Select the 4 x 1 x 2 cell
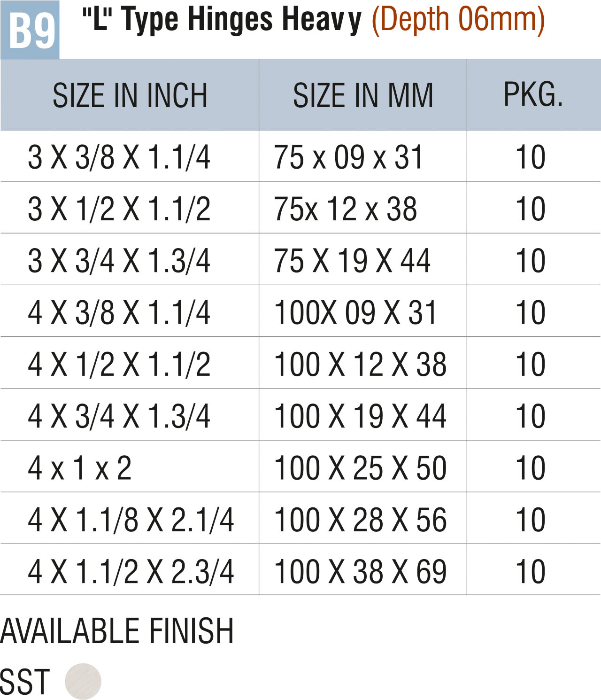 coord(80,467)
